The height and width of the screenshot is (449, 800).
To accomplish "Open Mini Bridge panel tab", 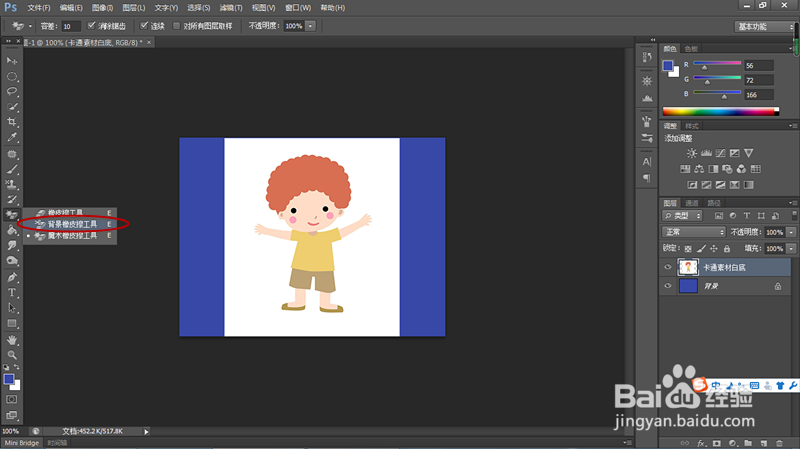I will pos(22,443).
